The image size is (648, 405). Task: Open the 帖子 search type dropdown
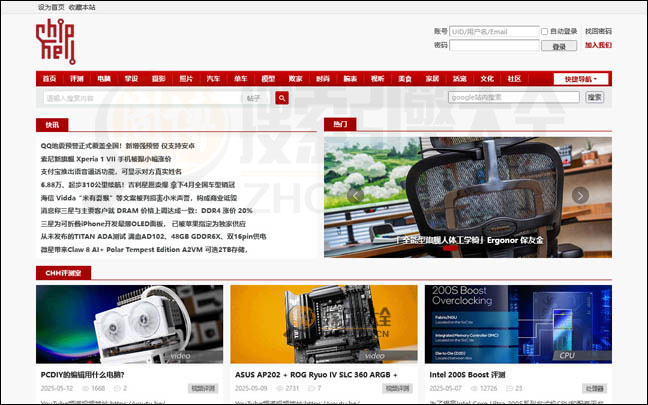(x=255, y=98)
